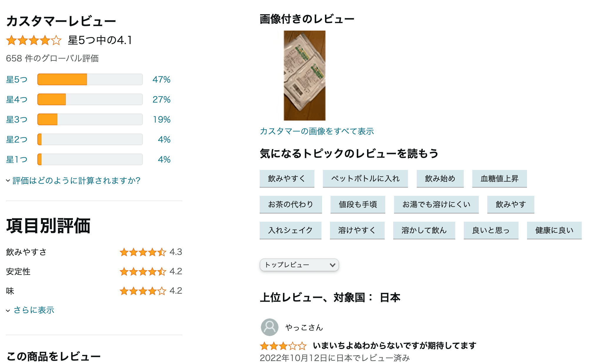Viewport: 597px width, 364px height.
Task: Show all customer images link
Action: click(x=317, y=131)
